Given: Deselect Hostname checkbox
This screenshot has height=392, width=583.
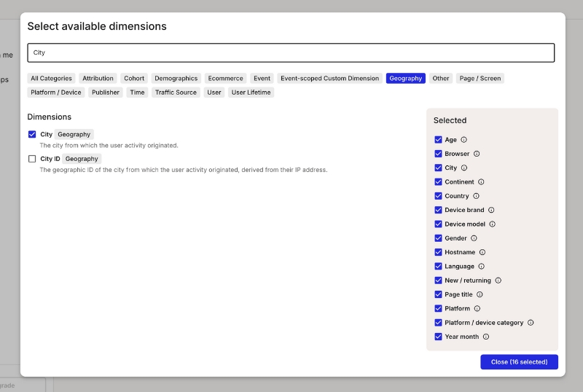Looking at the screenshot, I should pyautogui.click(x=439, y=252).
